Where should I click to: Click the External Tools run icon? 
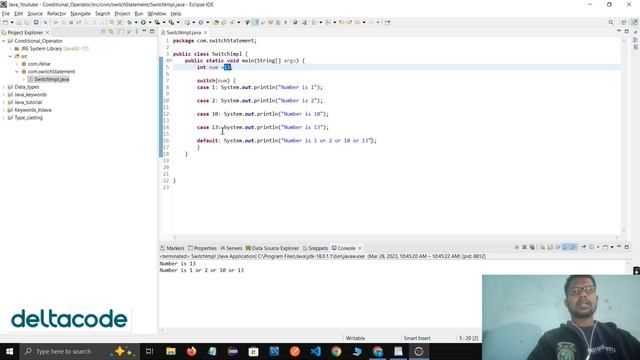[171, 22]
